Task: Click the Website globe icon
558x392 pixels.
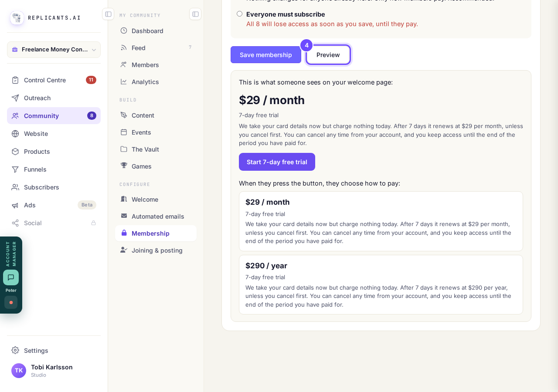Action: point(15,134)
